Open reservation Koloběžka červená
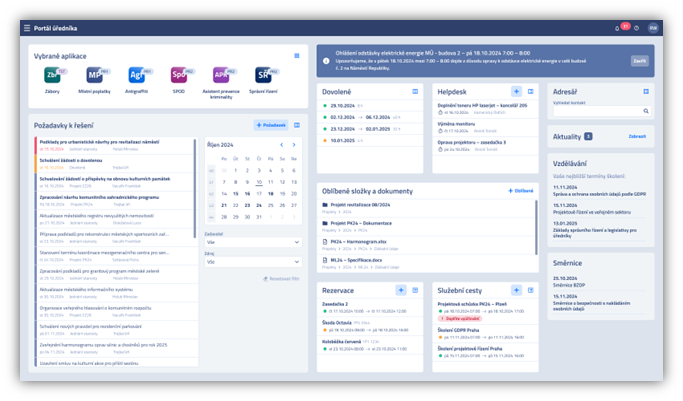This screenshot has width=683, height=401. 370,345
